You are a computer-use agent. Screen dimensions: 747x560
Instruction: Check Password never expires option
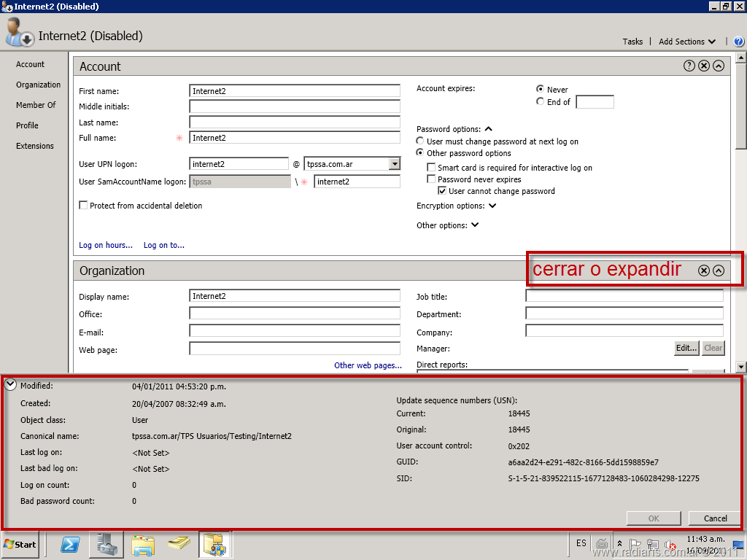[x=431, y=179]
